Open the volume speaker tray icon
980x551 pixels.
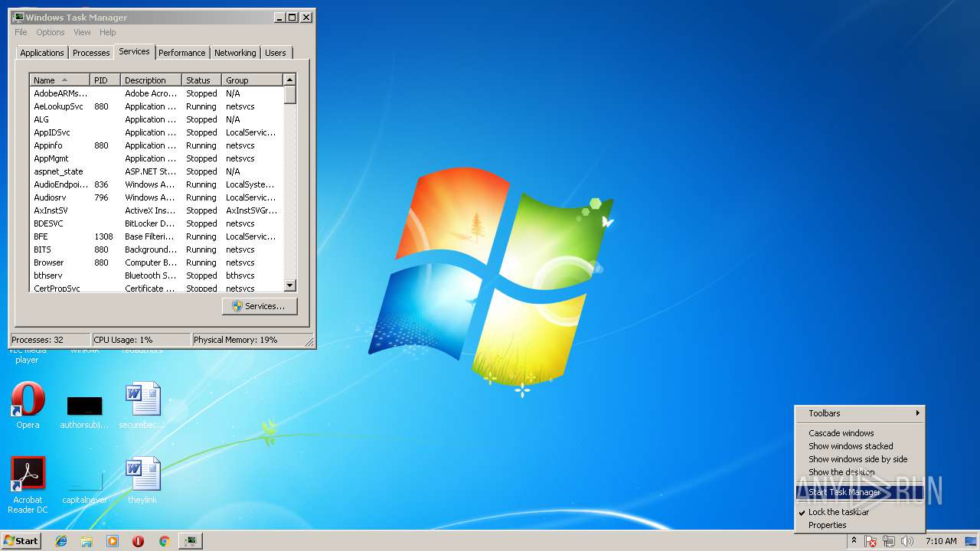click(906, 541)
